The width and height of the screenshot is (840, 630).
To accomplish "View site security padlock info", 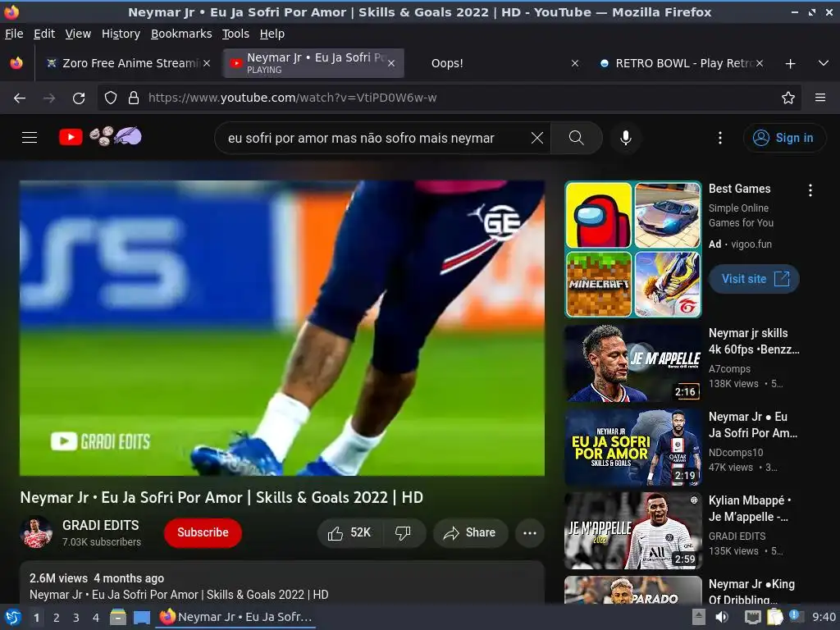I will (x=134, y=98).
